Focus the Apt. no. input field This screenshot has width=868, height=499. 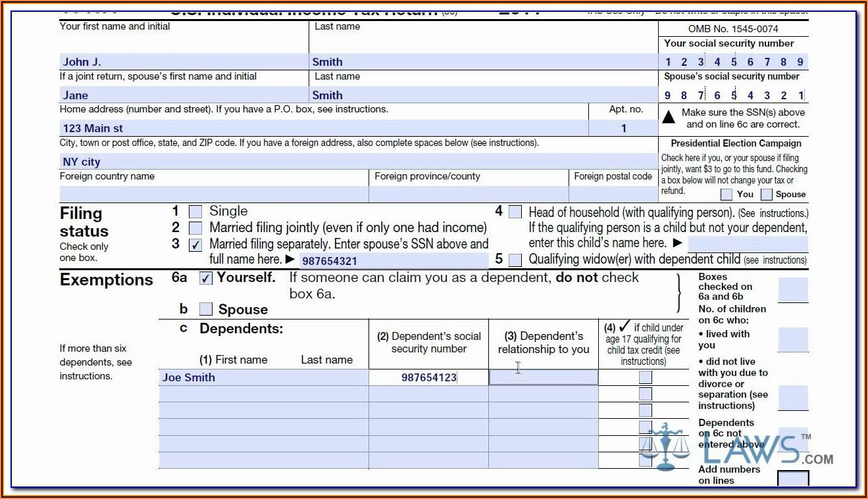click(623, 128)
